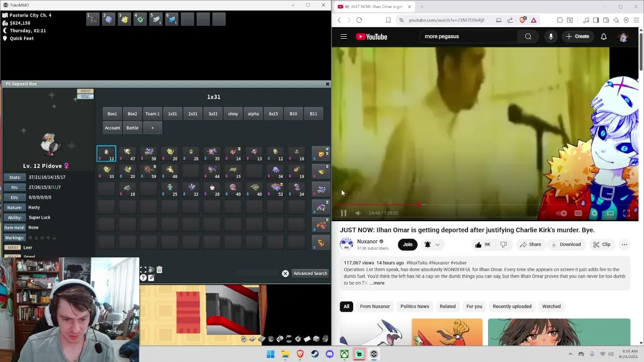Image resolution: width=644 pixels, height=362 pixels.
Task: Select the Watched filter chip
Action: [551, 306]
